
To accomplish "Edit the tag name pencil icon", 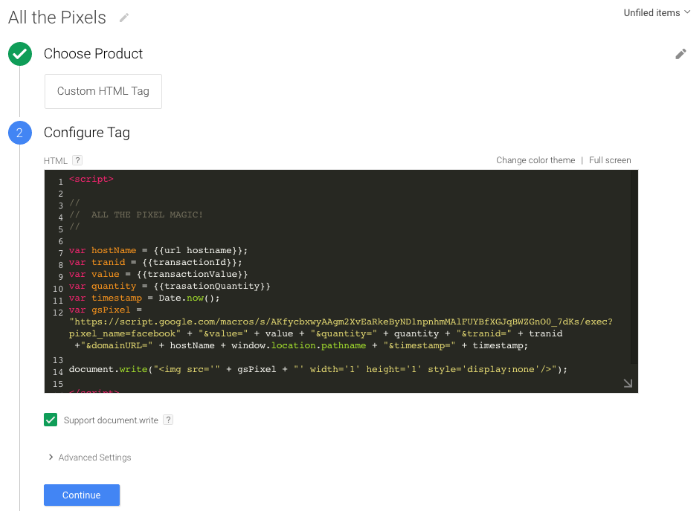I will (x=124, y=18).
